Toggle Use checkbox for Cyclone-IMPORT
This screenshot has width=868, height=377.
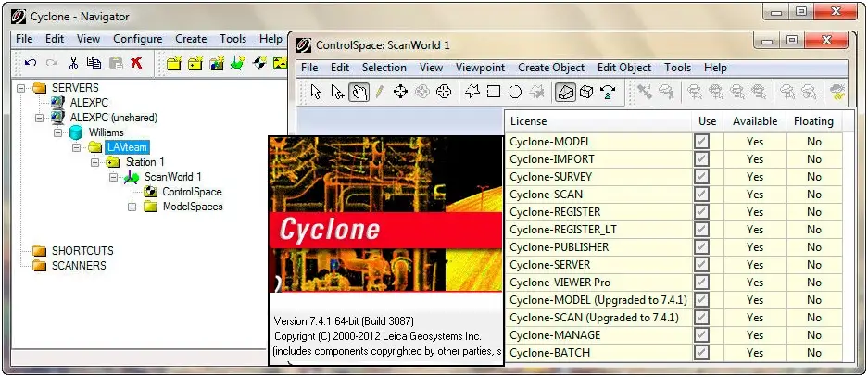pyautogui.click(x=702, y=159)
